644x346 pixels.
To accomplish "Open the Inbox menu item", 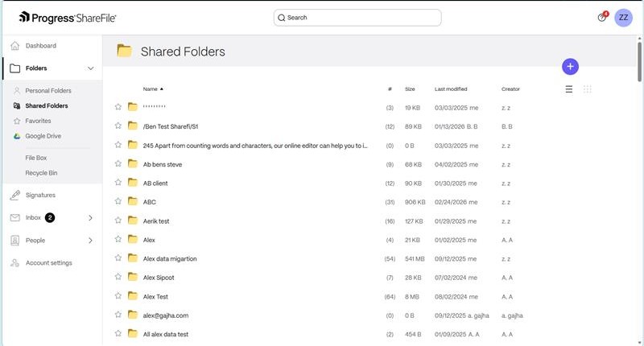I will point(33,218).
